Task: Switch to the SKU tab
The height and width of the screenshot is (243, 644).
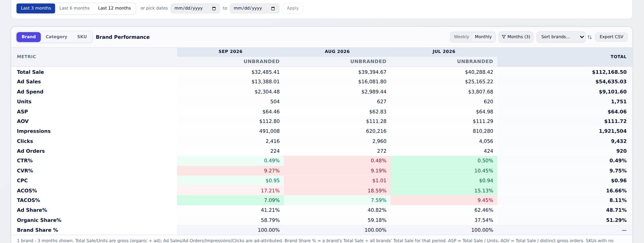Action: (x=82, y=37)
